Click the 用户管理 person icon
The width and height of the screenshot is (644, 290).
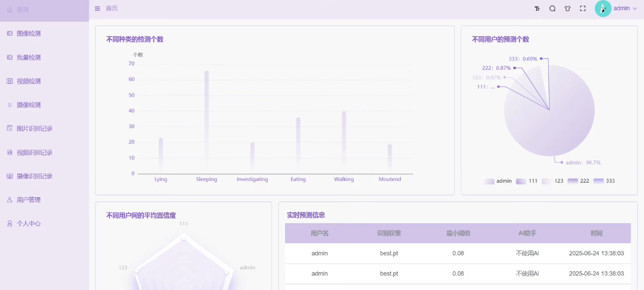click(10, 200)
